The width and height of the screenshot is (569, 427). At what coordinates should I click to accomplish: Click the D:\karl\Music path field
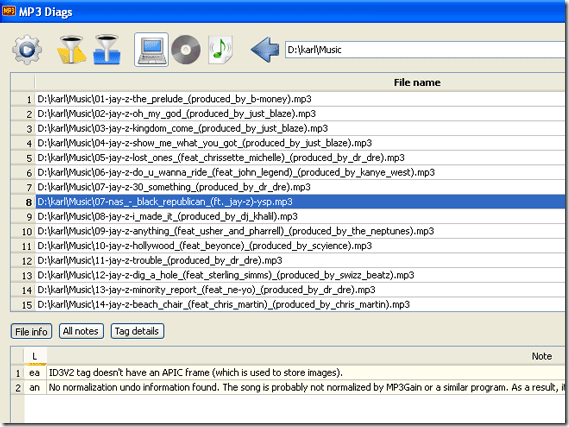click(x=426, y=50)
